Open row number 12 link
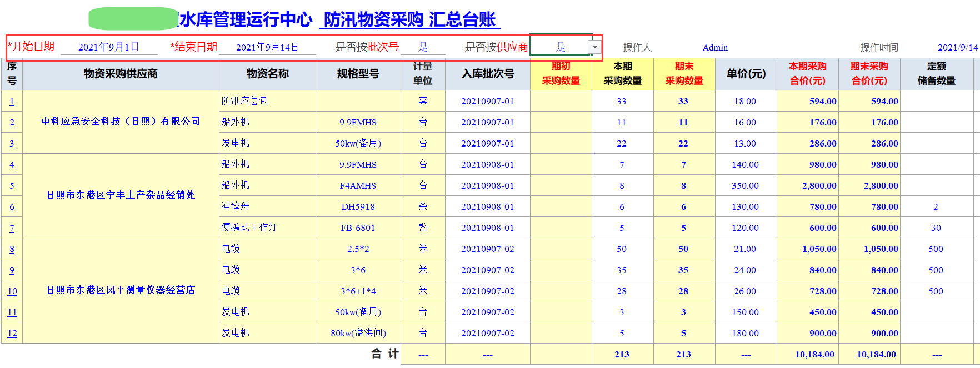Image resolution: width=980 pixels, height=368 pixels. coord(12,334)
